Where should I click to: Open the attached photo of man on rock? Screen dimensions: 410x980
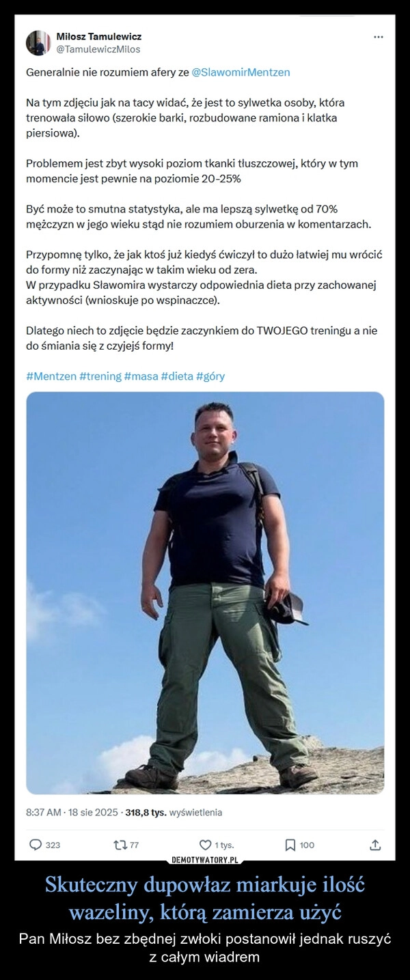pos(205,593)
